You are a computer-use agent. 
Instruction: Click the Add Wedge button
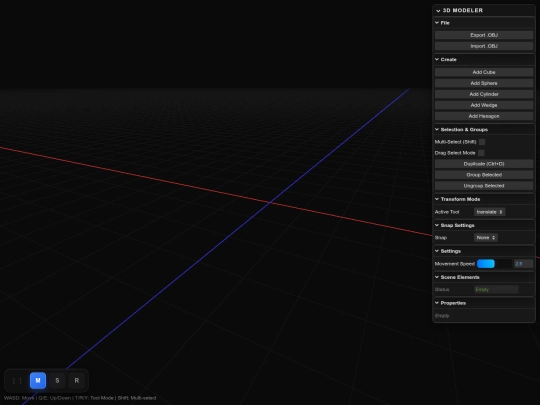click(x=484, y=105)
